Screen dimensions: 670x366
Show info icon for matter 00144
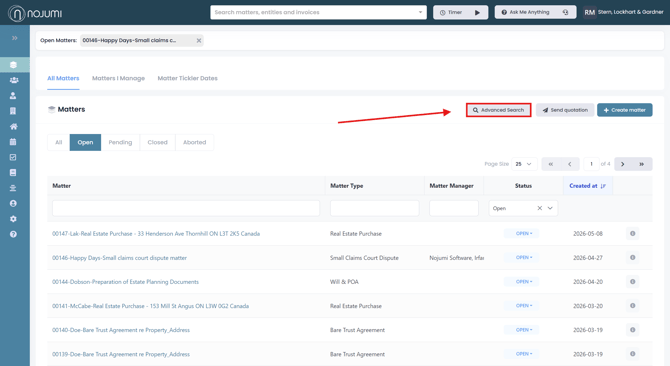tap(632, 282)
